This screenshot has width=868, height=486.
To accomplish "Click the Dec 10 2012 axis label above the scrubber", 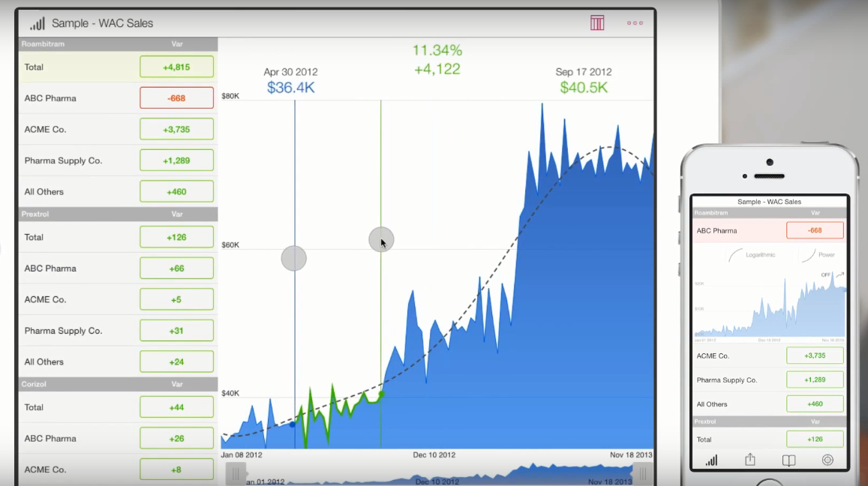I will [x=434, y=454].
